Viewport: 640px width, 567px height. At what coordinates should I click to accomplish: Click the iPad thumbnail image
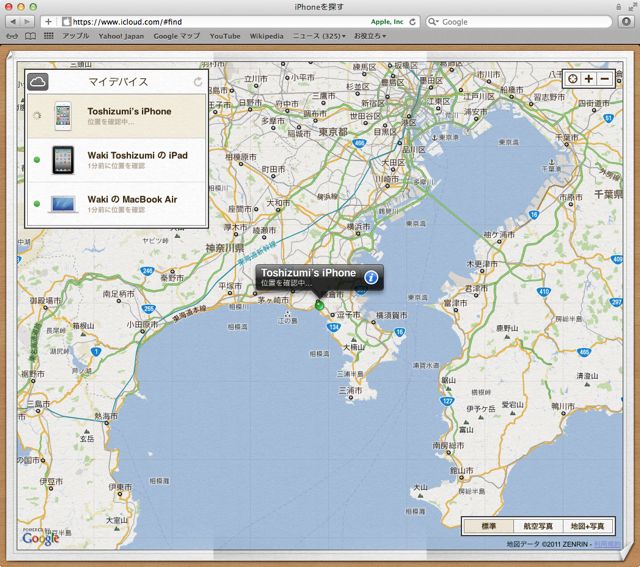(x=63, y=160)
